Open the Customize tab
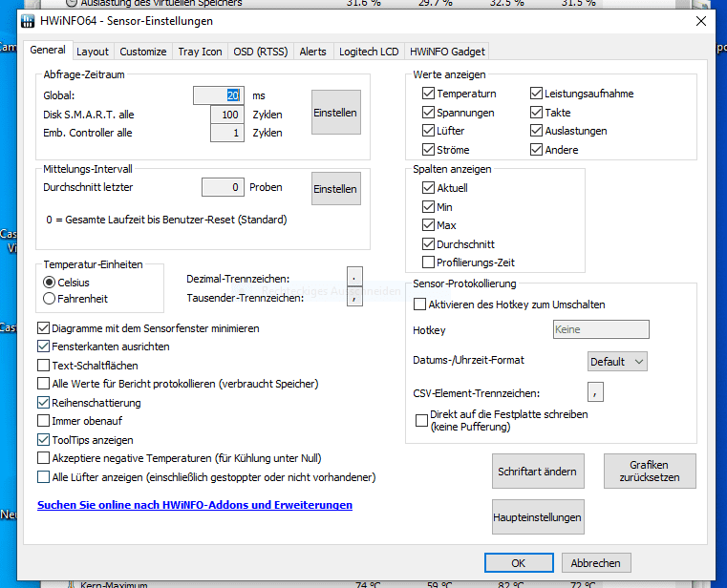The height and width of the screenshot is (588, 727). point(142,52)
